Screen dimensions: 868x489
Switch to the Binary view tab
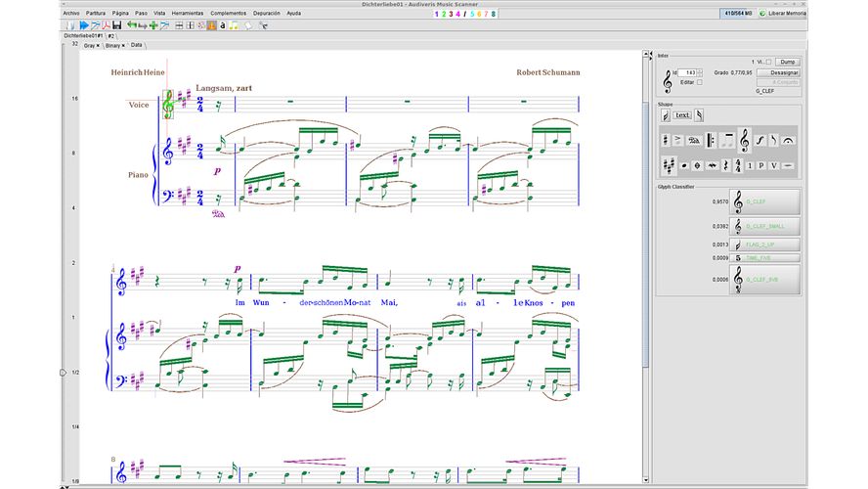[113, 45]
